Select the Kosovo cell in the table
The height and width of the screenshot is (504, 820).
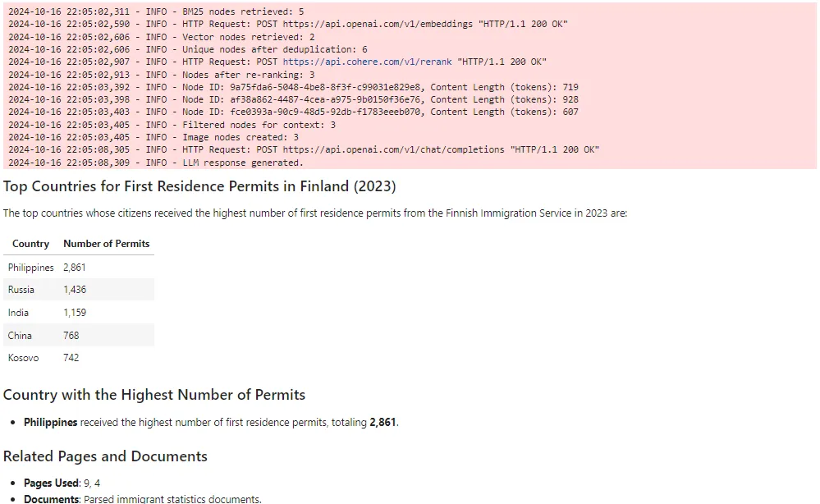pyautogui.click(x=23, y=358)
